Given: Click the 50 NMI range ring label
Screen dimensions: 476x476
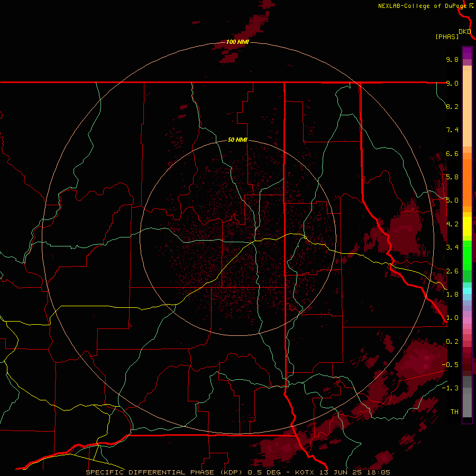Looking at the screenshot, I should click(x=237, y=140).
